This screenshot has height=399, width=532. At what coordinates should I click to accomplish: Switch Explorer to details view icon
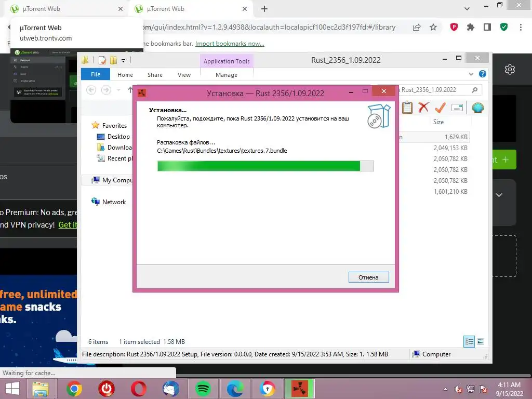pos(469,341)
